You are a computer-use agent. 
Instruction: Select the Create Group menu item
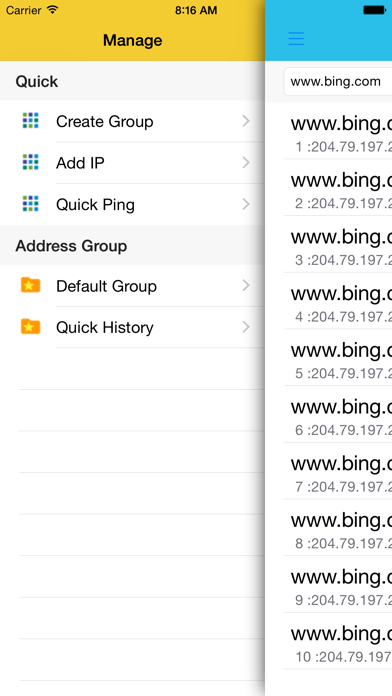pyautogui.click(x=132, y=121)
